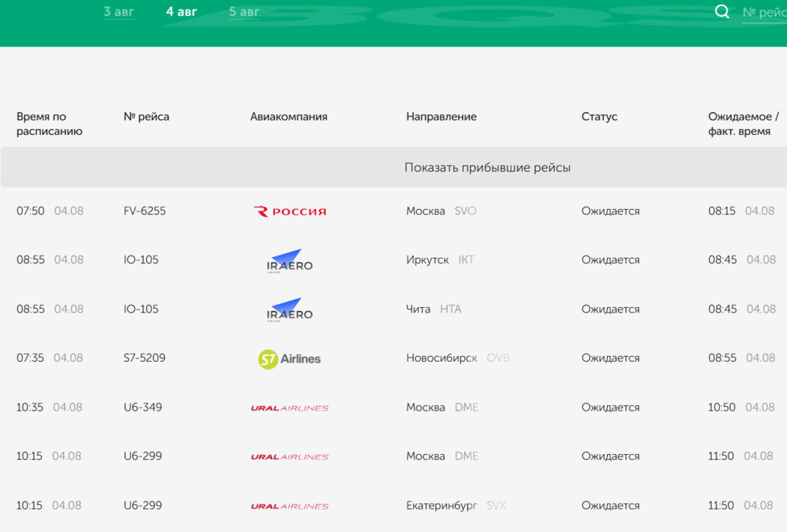Select flight number FV-6255
The image size is (787, 532).
click(145, 211)
